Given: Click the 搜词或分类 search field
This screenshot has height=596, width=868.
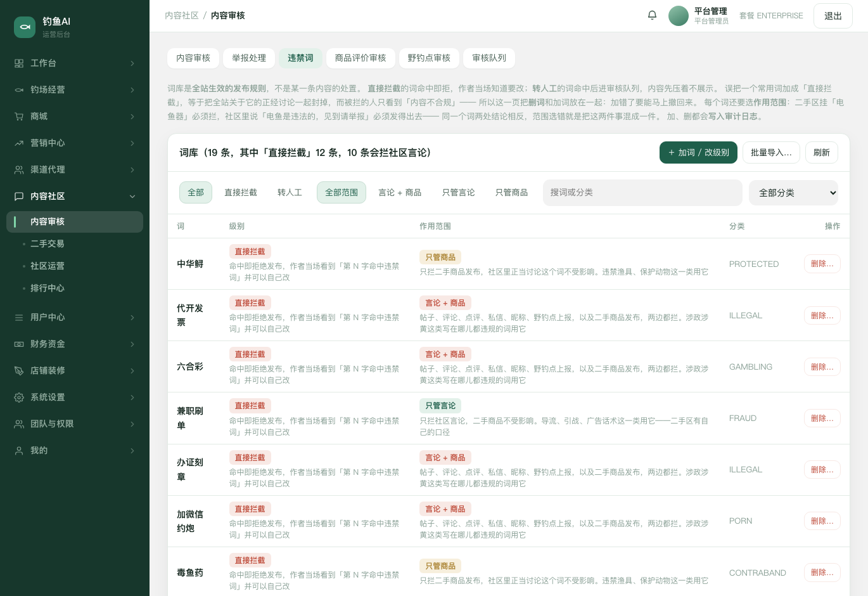Looking at the screenshot, I should tap(642, 193).
